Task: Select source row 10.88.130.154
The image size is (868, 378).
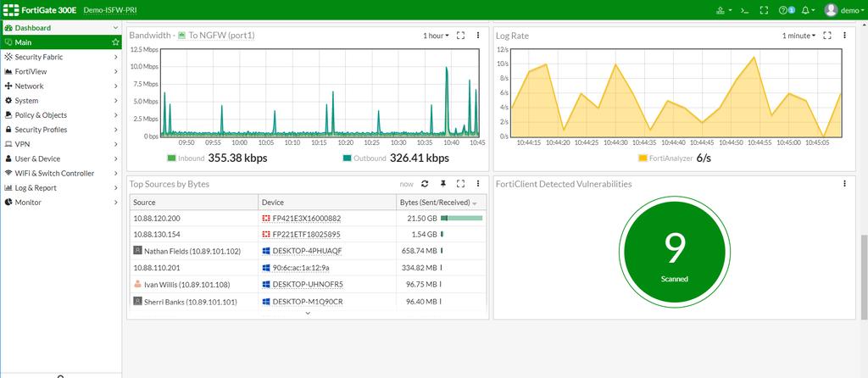Action: pyautogui.click(x=309, y=234)
